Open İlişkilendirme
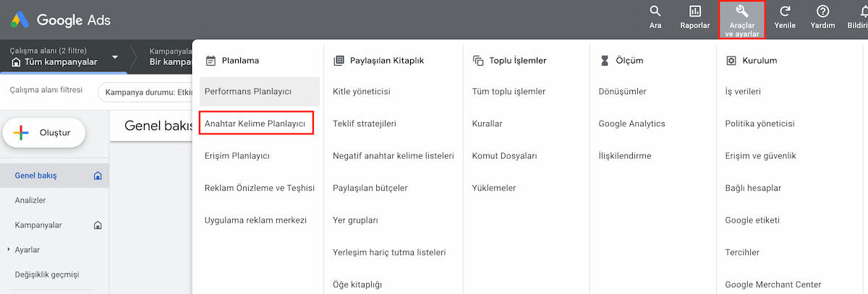The image size is (868, 294). click(625, 155)
